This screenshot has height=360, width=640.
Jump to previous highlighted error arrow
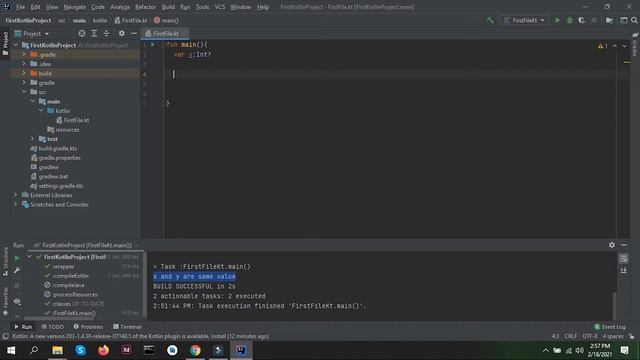[615, 46]
